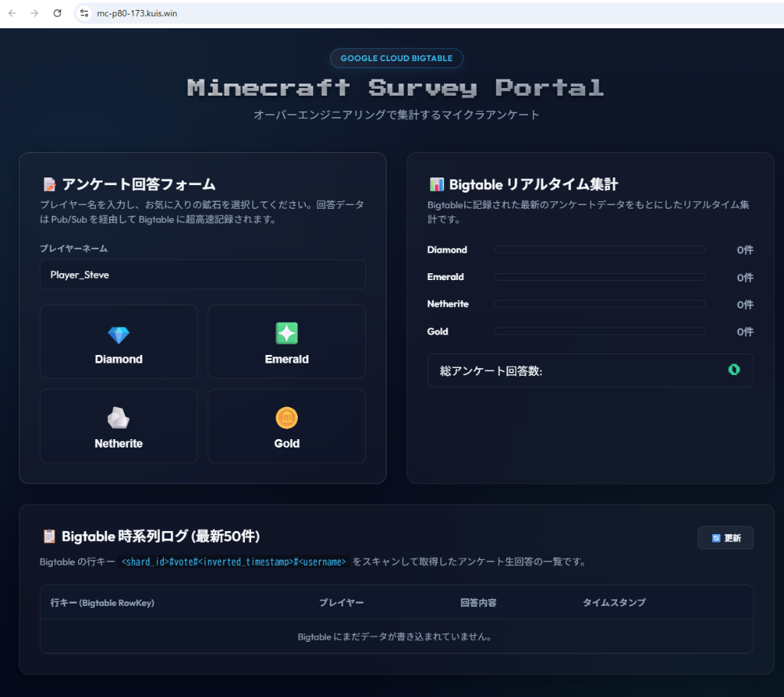Image resolution: width=784 pixels, height=697 pixels.
Task: Click the empty-table message about Bigtable data
Action: (395, 637)
